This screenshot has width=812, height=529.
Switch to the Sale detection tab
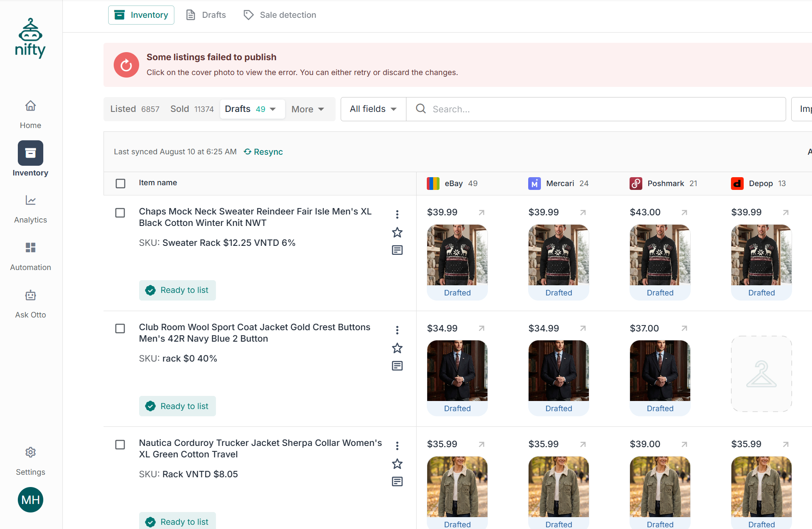280,15
